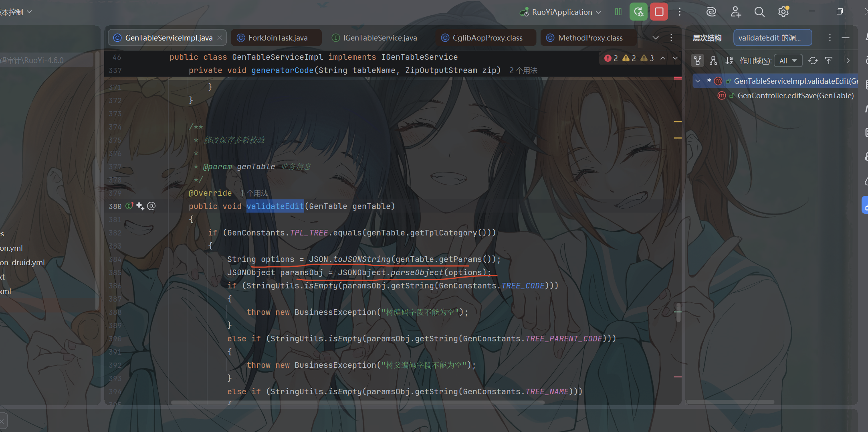Refresh the call hierarchy
Screen dimensions: 868x432
813,61
